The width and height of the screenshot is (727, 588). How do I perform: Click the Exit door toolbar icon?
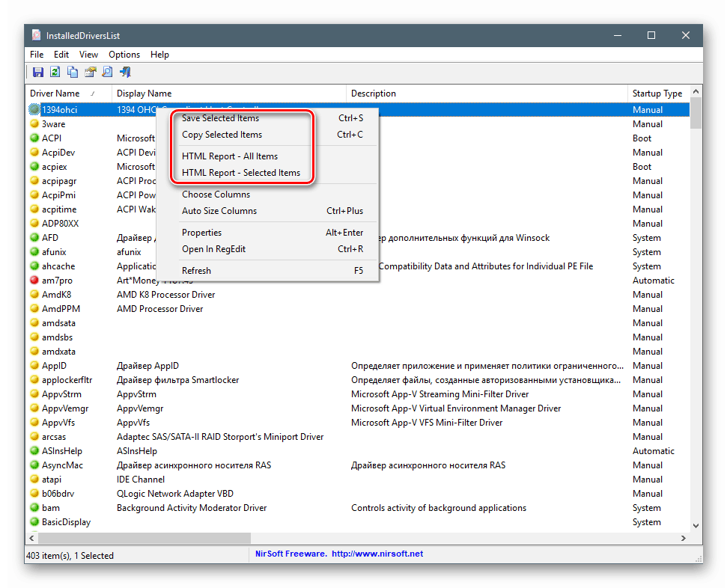click(125, 73)
